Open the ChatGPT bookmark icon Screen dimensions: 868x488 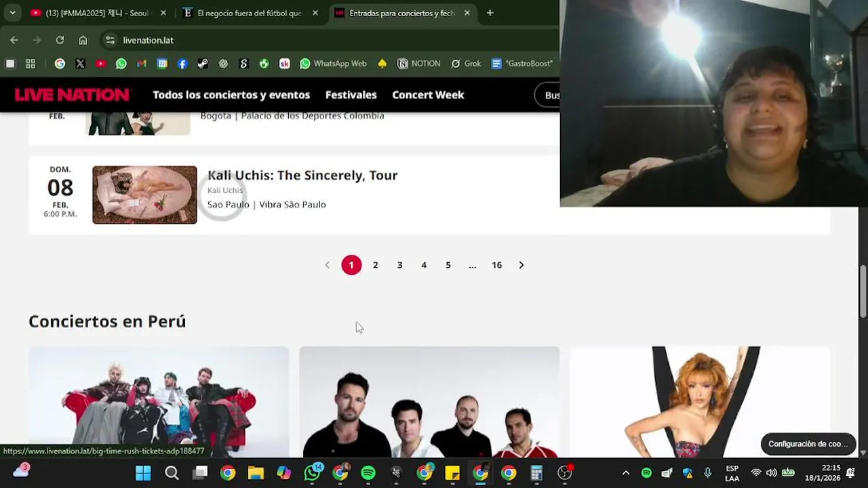(x=223, y=64)
